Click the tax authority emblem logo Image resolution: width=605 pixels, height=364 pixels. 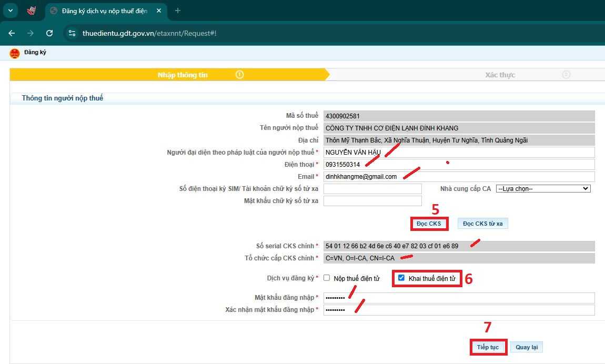[x=15, y=53]
